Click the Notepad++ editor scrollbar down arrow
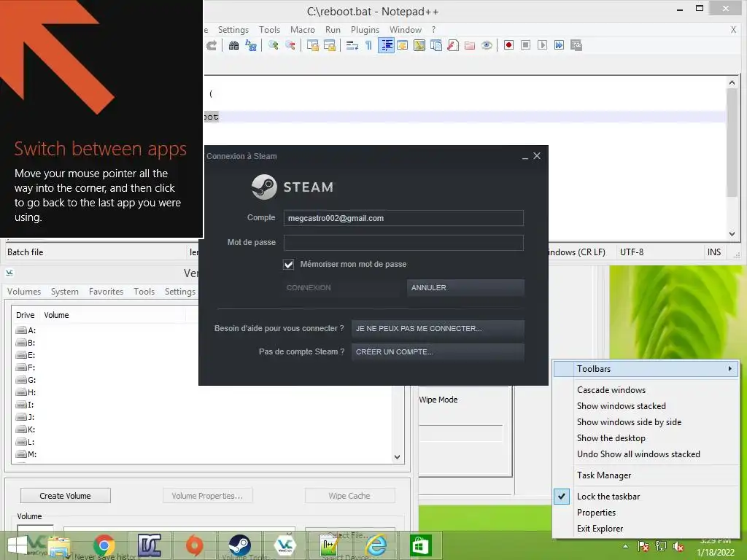747x560 pixels. 732,234
